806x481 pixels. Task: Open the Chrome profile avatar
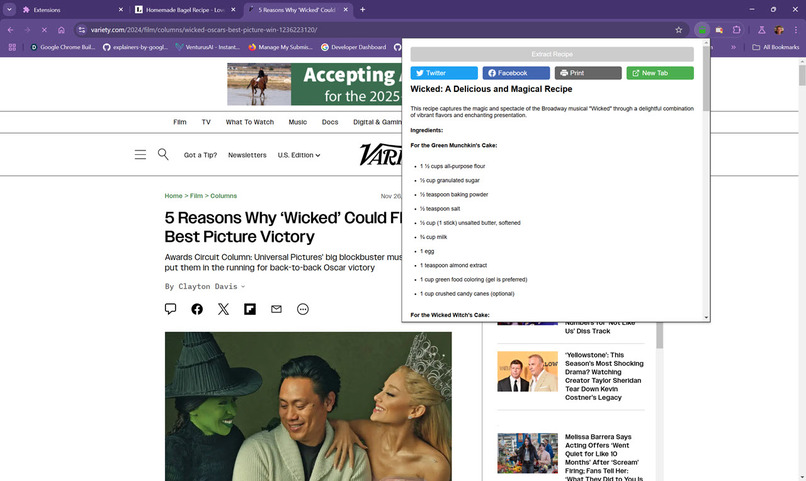pyautogui.click(x=779, y=30)
